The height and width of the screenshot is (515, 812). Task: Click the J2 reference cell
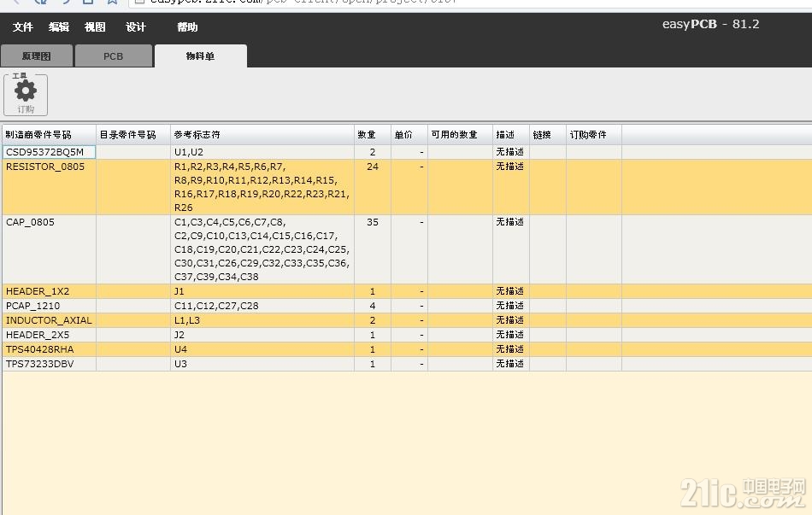pos(262,335)
